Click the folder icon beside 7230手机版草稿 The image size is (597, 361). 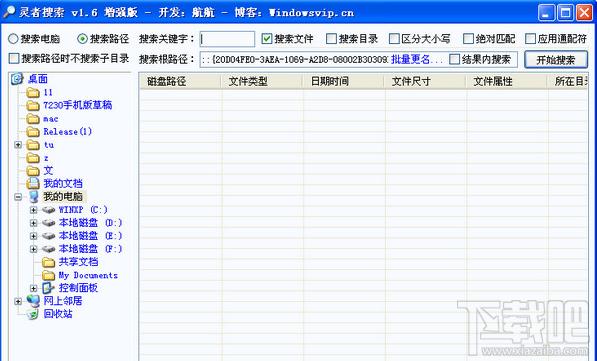coord(33,105)
